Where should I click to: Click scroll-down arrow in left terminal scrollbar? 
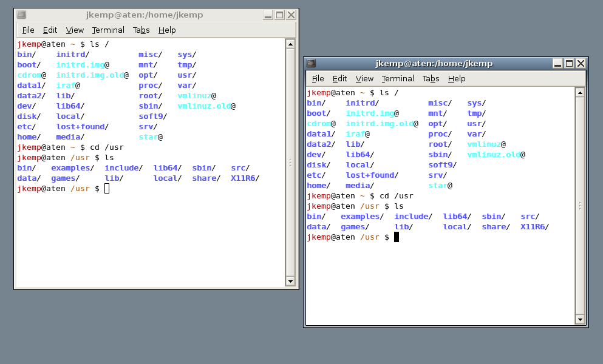290,281
